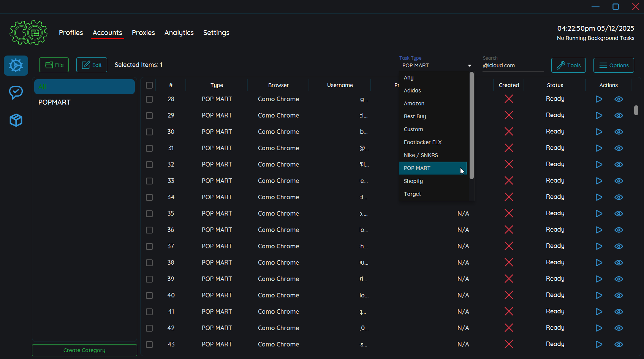This screenshot has height=359, width=644.
Task: Check the box for account row 30
Action: 149,132
